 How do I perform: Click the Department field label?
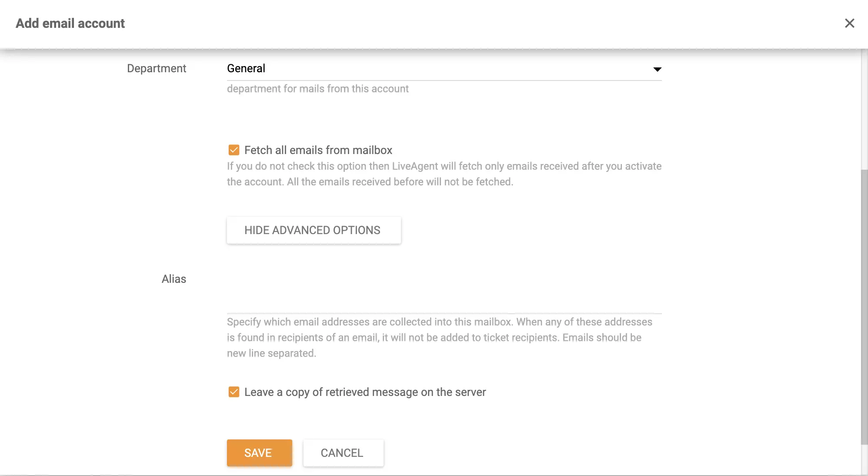[x=156, y=68]
